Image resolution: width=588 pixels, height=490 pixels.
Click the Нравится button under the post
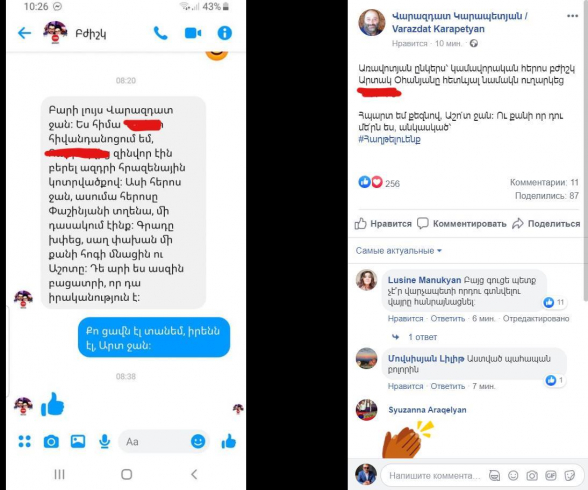tap(383, 223)
